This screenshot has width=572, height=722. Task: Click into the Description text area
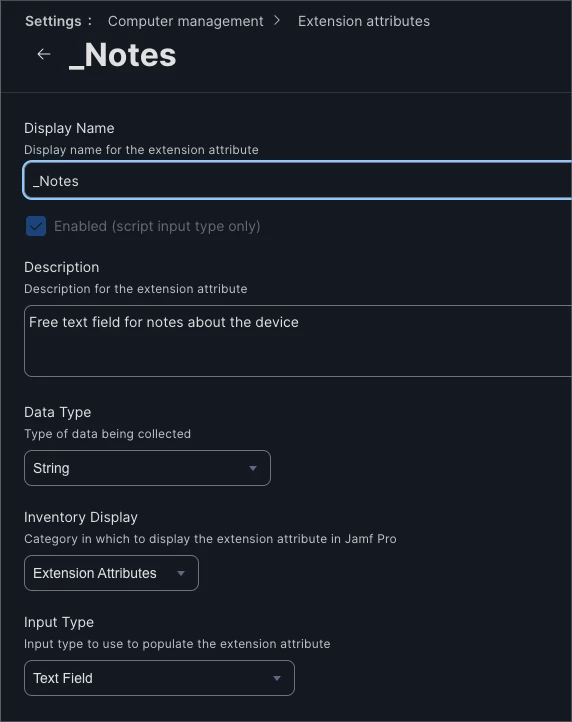tap(298, 341)
